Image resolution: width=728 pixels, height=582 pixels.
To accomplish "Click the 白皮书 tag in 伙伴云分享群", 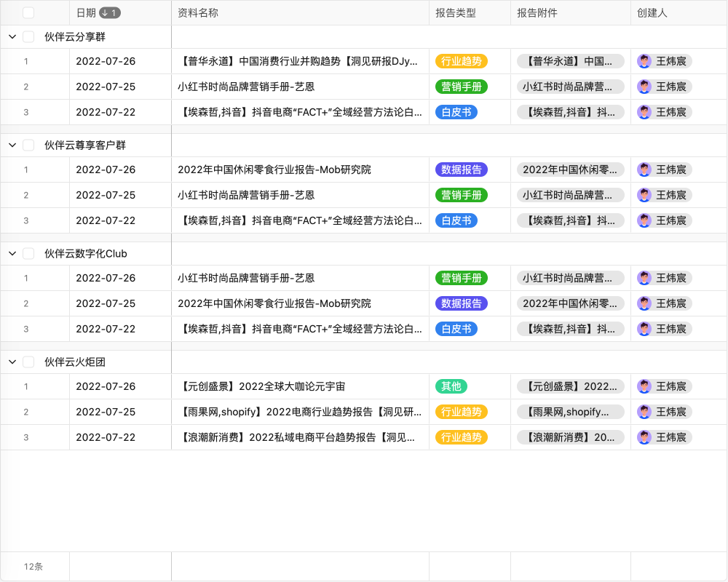I will pos(456,112).
